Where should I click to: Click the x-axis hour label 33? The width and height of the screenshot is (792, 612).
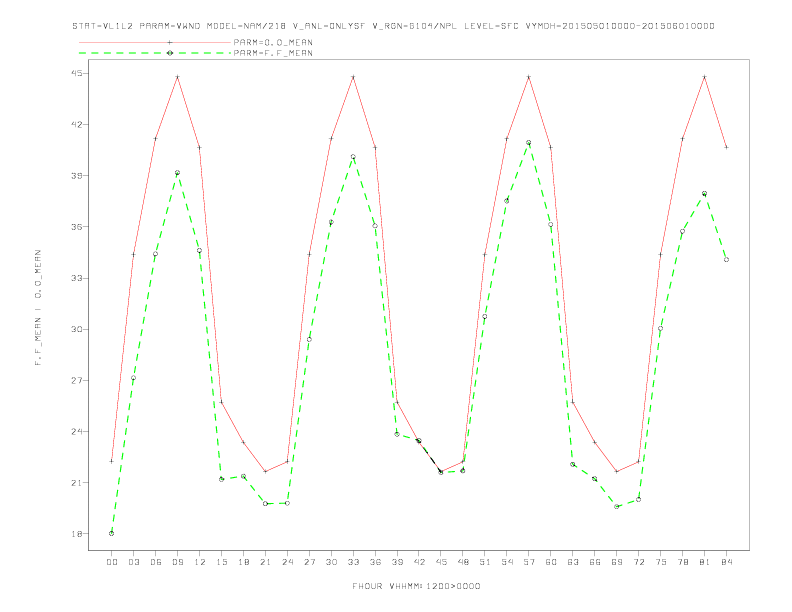tap(353, 562)
